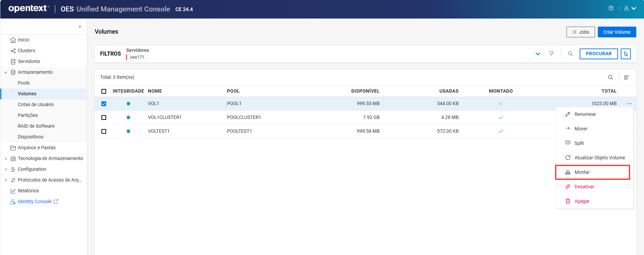
Task: Open the server tree view icon
Action: [x=626, y=54]
